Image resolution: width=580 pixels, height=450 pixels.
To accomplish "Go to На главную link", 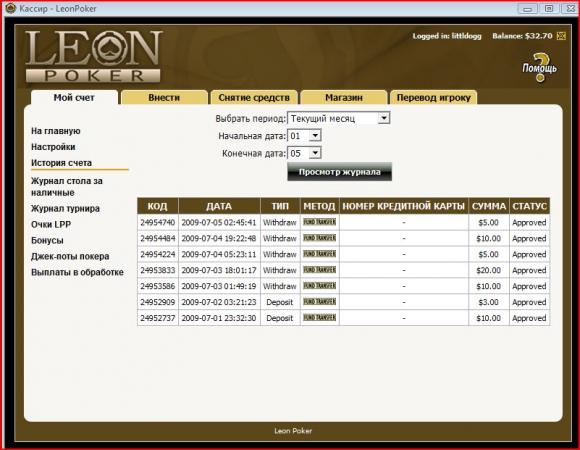I will pyautogui.click(x=55, y=131).
